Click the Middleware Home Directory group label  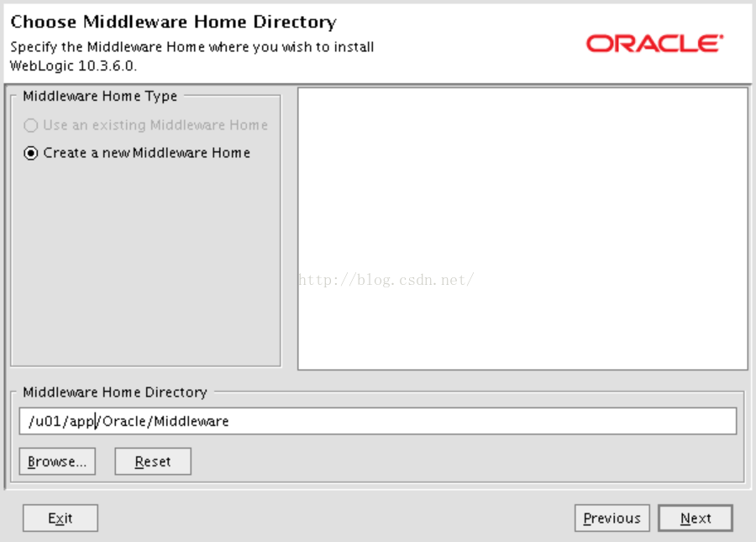pos(115,392)
